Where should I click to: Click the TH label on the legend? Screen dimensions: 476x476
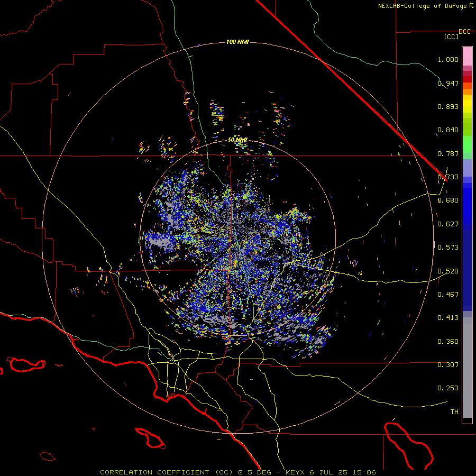(x=454, y=412)
